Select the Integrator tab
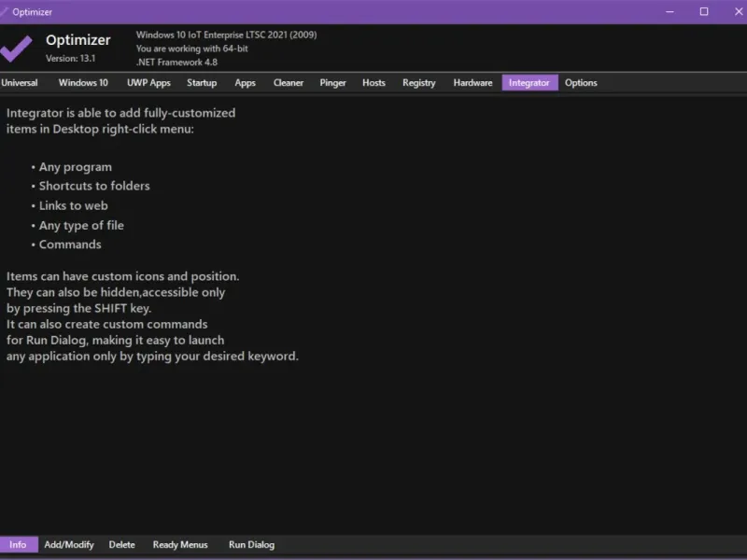This screenshot has height=560, width=747. pos(529,83)
